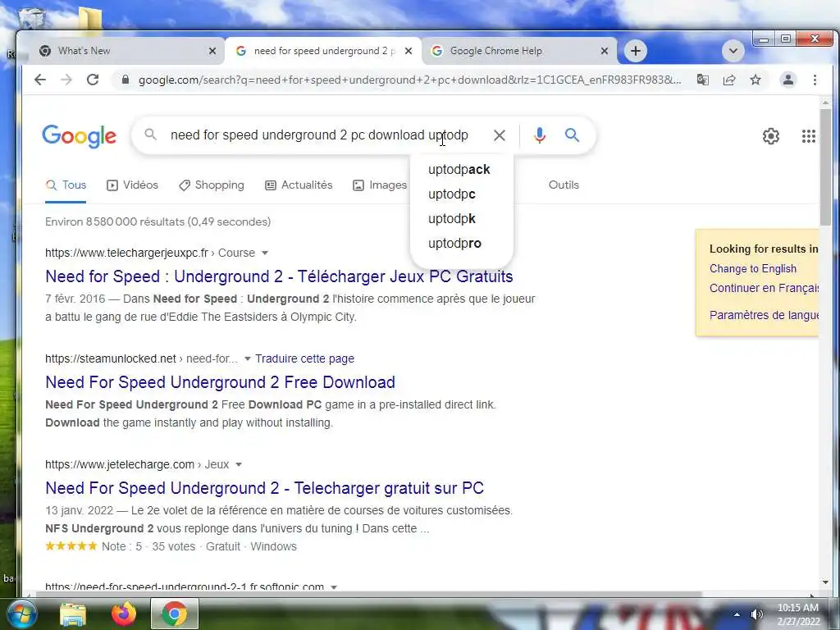Switch to Images results

click(380, 185)
